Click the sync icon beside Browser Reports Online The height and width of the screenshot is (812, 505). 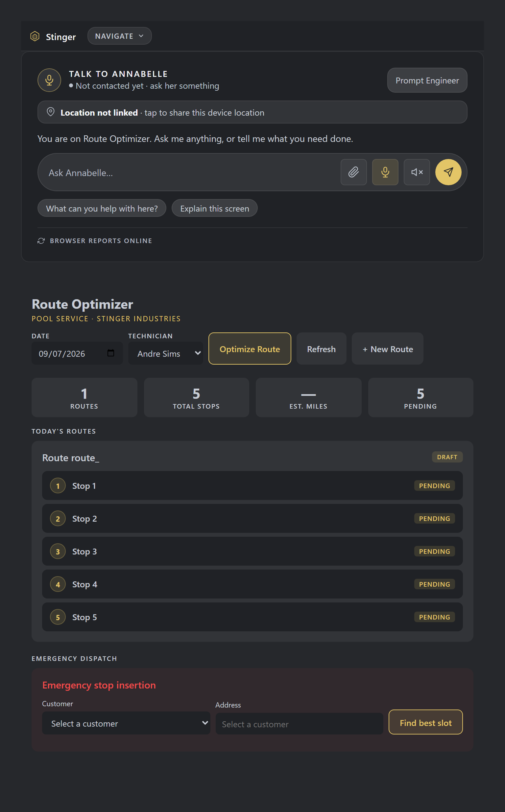point(41,241)
